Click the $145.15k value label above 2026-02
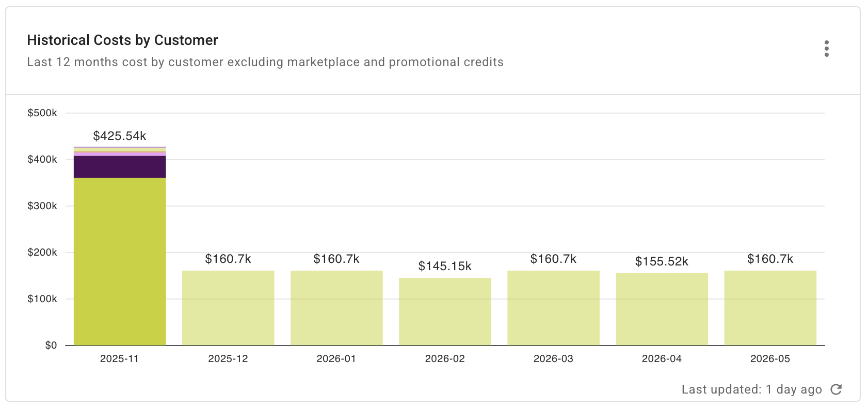868x408 pixels. click(x=445, y=266)
